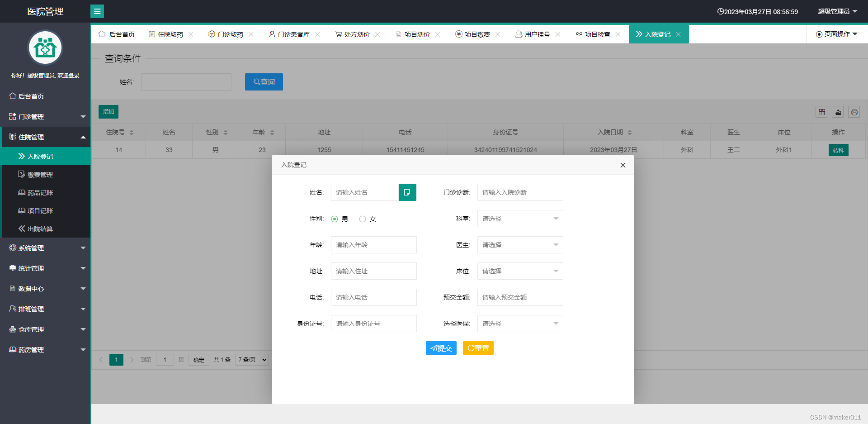This screenshot has width=868, height=424.
Task: Click the 提交 submit button
Action: point(441,348)
